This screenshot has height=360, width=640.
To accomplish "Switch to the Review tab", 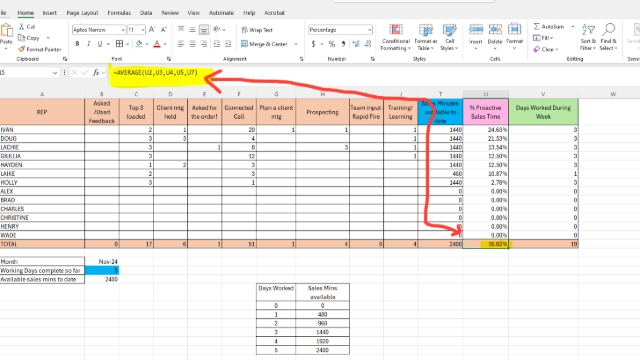I will pos(170,13).
